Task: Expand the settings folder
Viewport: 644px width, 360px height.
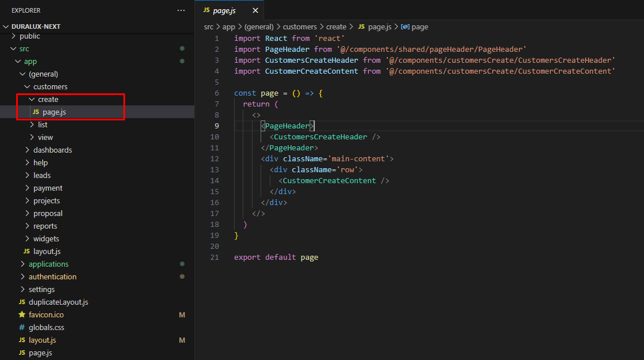Action: (x=42, y=290)
